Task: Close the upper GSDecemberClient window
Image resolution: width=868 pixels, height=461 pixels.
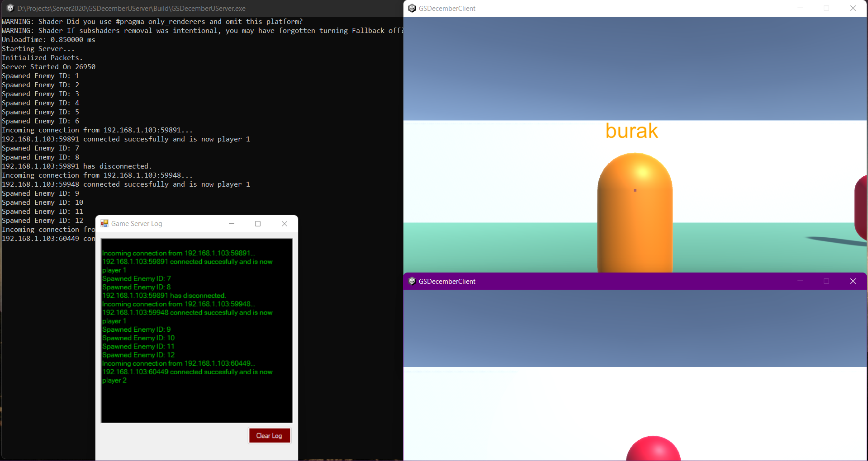Action: tap(853, 8)
